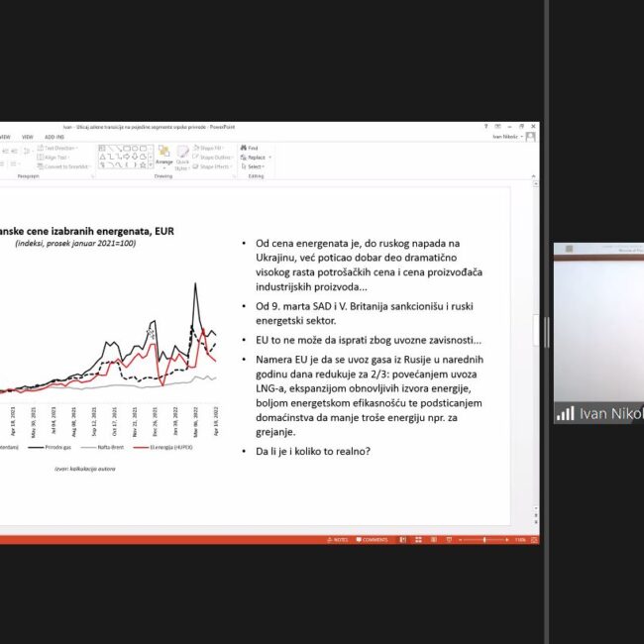Viewport: 644px width, 644px height.
Task: Click the Find icon in Editing group
Action: [250, 148]
